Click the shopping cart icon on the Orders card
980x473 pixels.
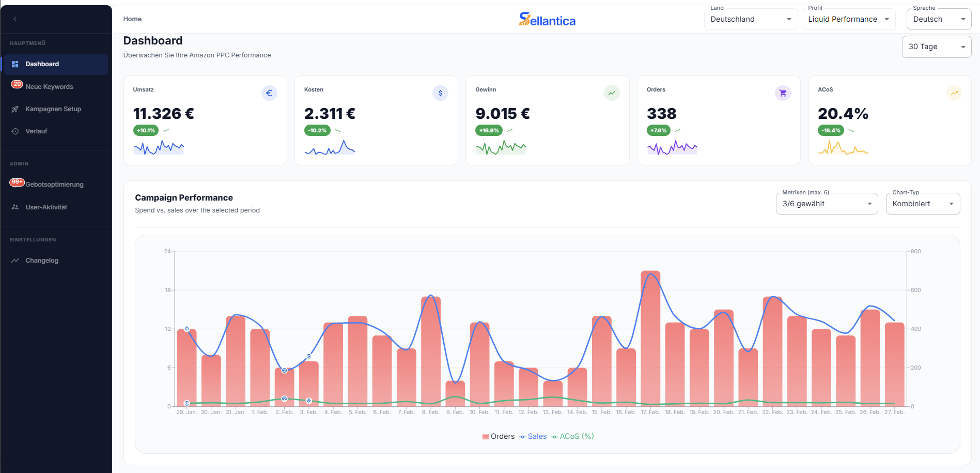(783, 93)
